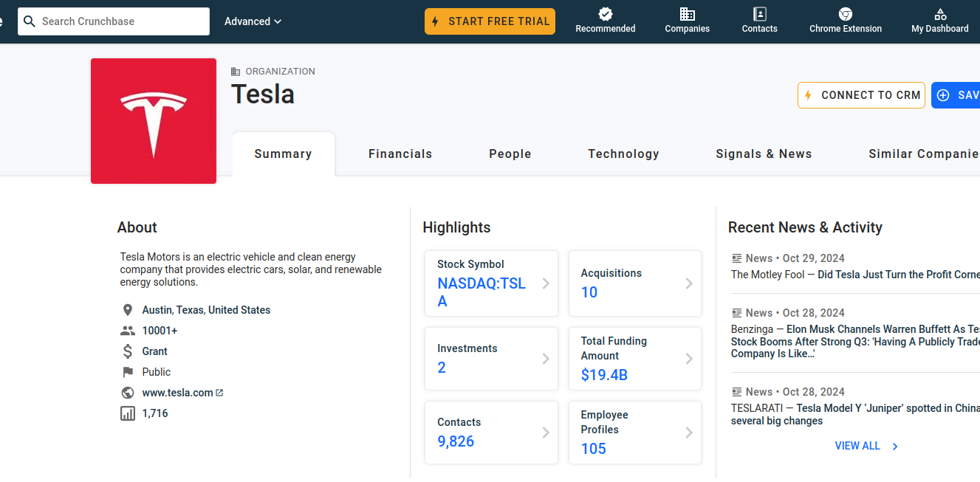
Task: Click news icon for Oct 29, 2024
Action: [736, 258]
